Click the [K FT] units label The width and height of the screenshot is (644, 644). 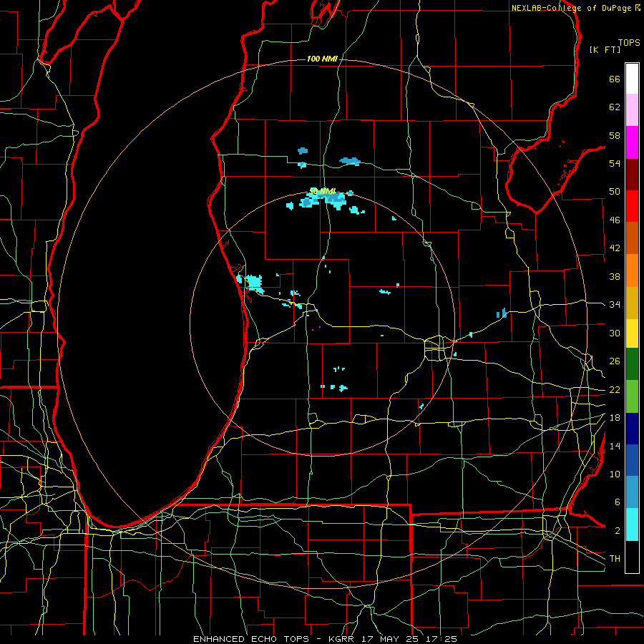point(605,49)
